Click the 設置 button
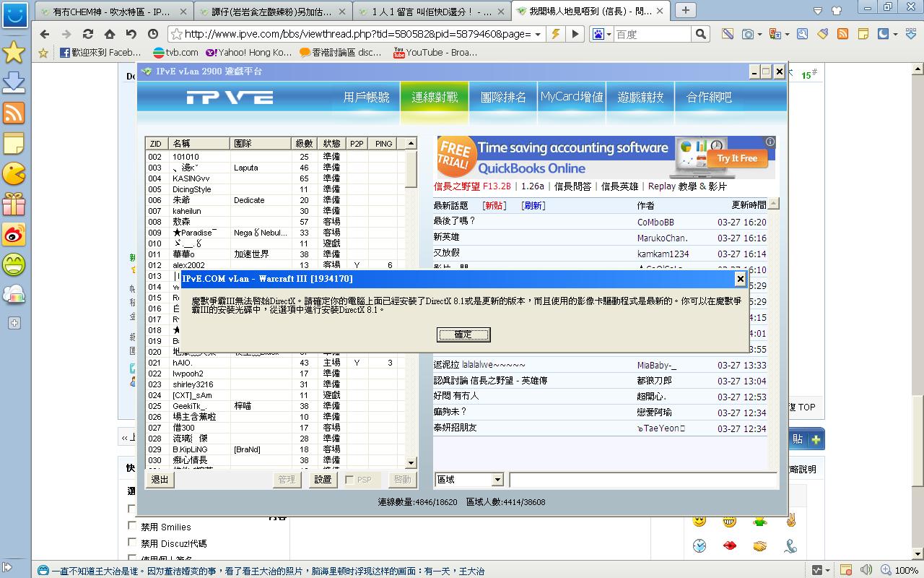The image size is (924, 578). (x=323, y=480)
